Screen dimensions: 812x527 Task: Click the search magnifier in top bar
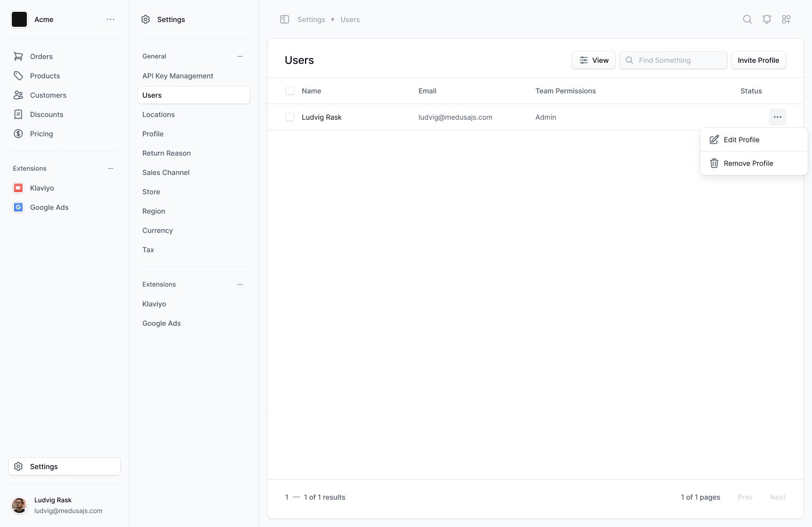click(748, 19)
